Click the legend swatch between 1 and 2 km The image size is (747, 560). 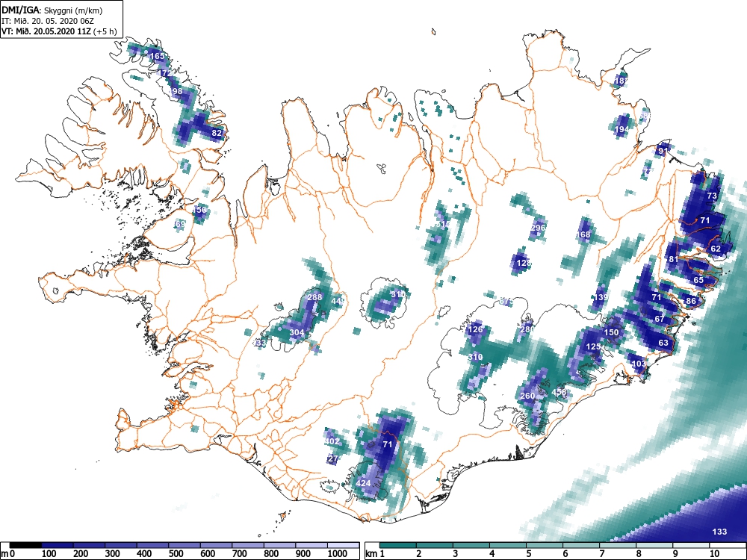point(398,545)
